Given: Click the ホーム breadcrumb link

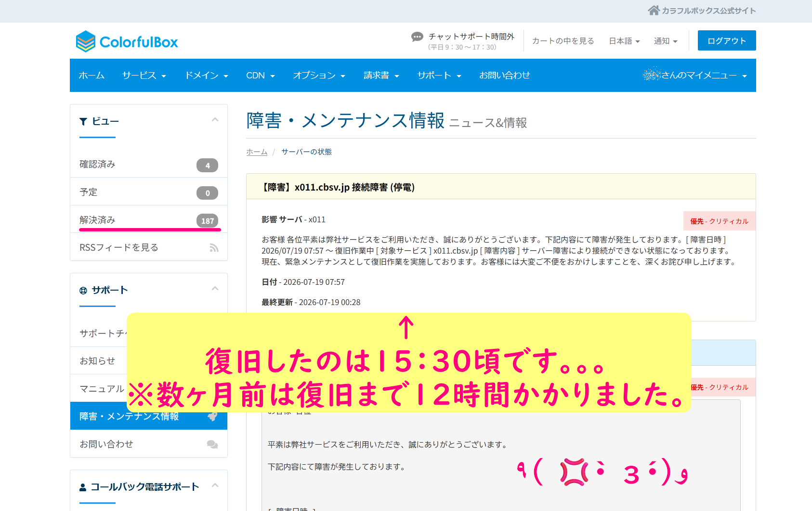Looking at the screenshot, I should [257, 152].
